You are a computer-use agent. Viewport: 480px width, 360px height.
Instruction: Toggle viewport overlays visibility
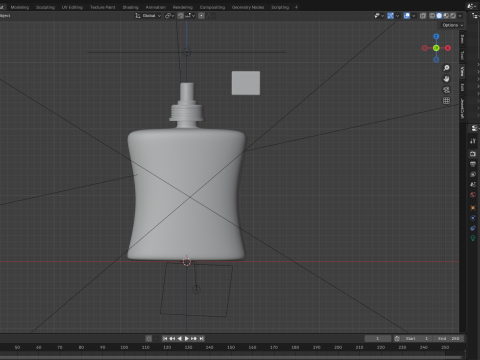[x=407, y=16]
